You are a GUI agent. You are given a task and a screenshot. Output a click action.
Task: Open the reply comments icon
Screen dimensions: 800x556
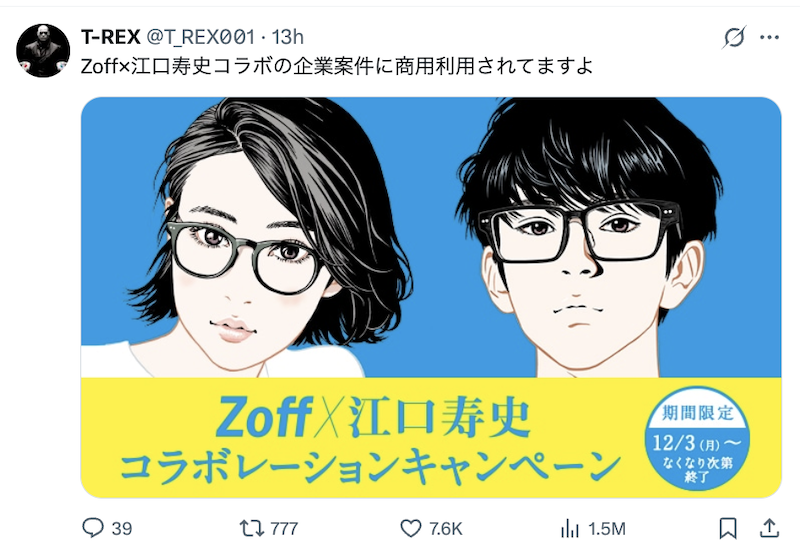point(93,528)
